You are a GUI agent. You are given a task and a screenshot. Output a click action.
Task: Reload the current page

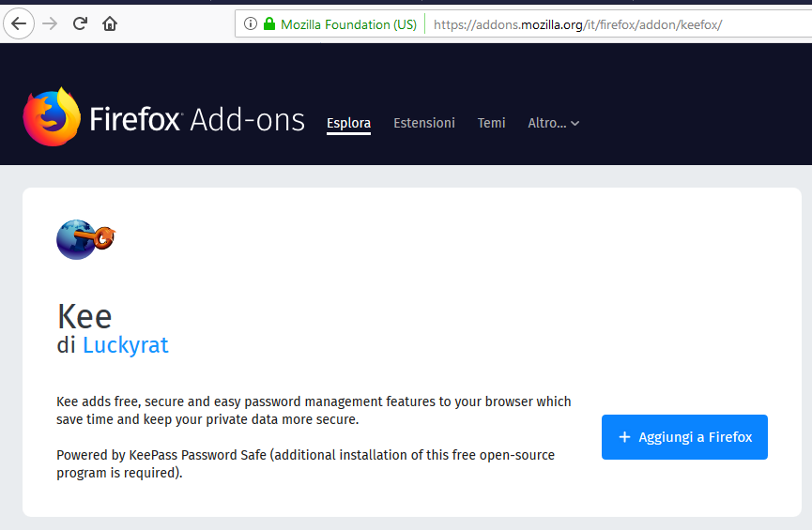click(x=81, y=23)
